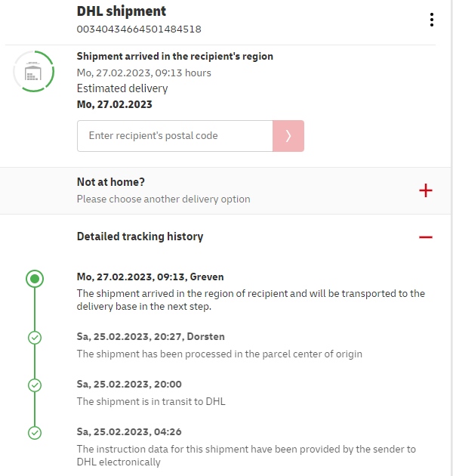Open the three-dot shipment options menu
Image resolution: width=453 pixels, height=476 pixels.
pyautogui.click(x=431, y=20)
